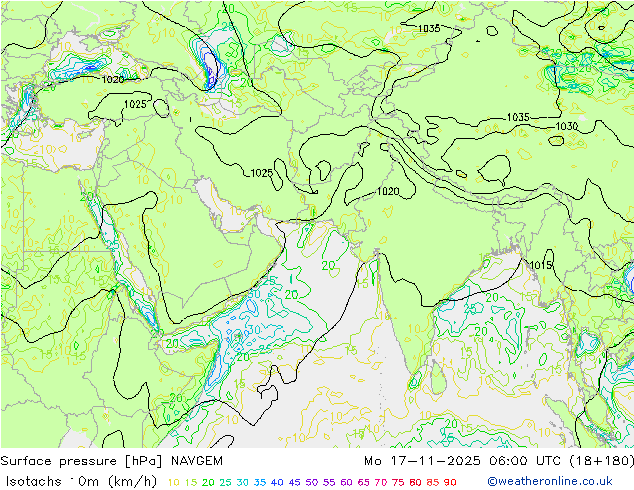Click the 'Mo 17-11-2025' date text
The image size is (634, 490).
coord(422,461)
